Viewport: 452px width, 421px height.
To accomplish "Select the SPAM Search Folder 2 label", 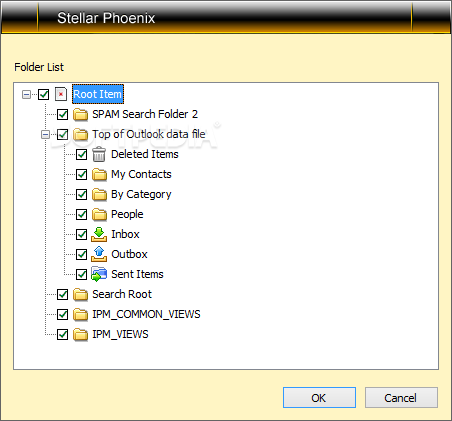I will click(x=145, y=114).
